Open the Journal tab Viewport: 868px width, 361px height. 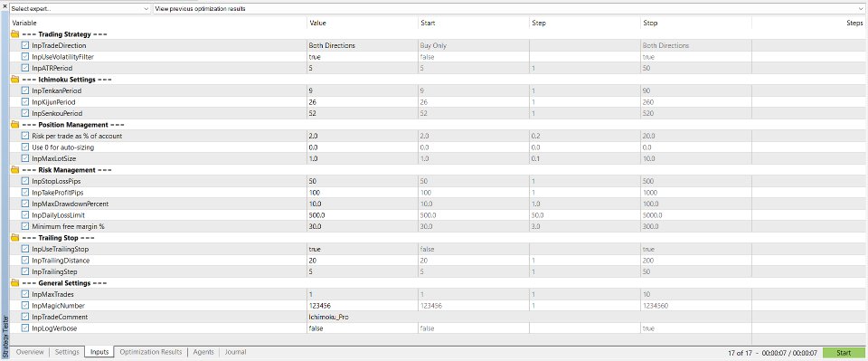point(235,352)
